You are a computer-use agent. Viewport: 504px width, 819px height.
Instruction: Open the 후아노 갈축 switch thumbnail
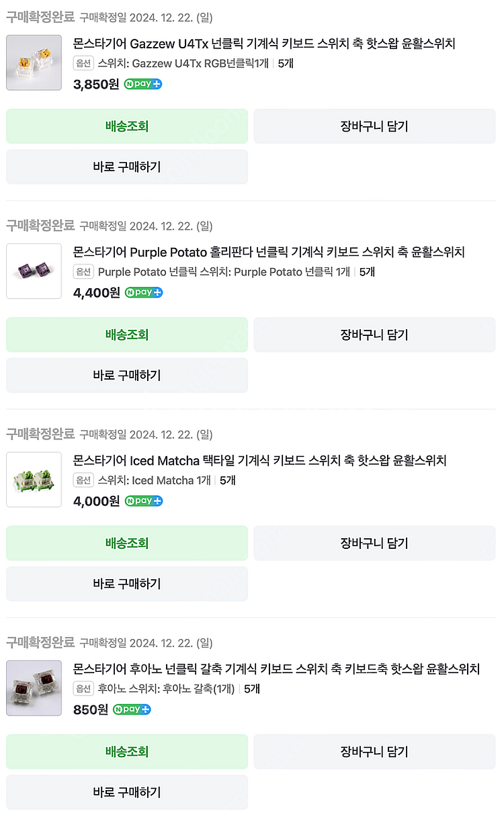34,687
